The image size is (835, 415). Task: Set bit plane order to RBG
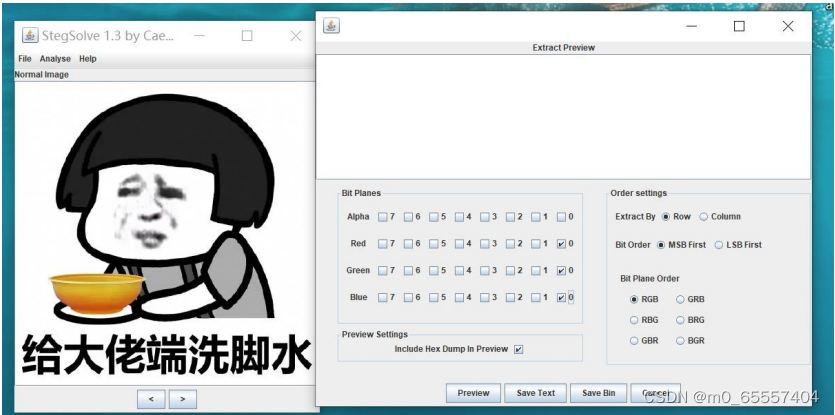(634, 320)
